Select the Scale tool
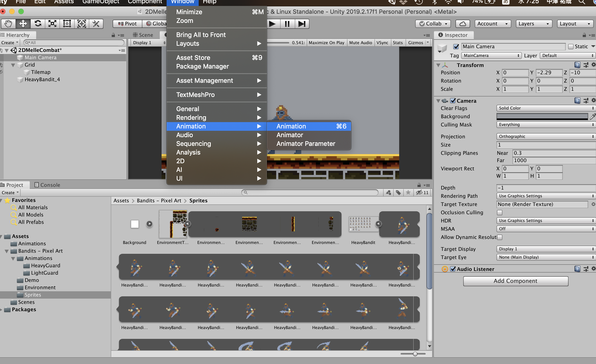The image size is (596, 364). (52, 24)
